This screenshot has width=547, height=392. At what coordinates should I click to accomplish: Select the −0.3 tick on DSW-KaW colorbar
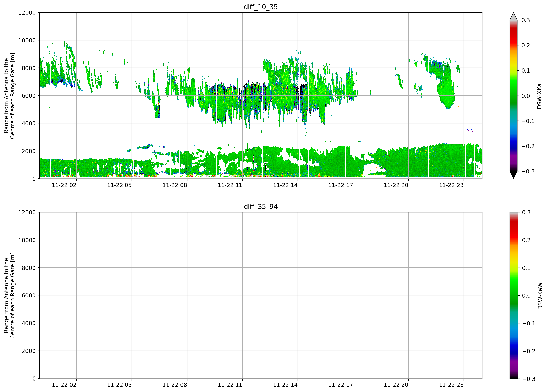point(529,379)
